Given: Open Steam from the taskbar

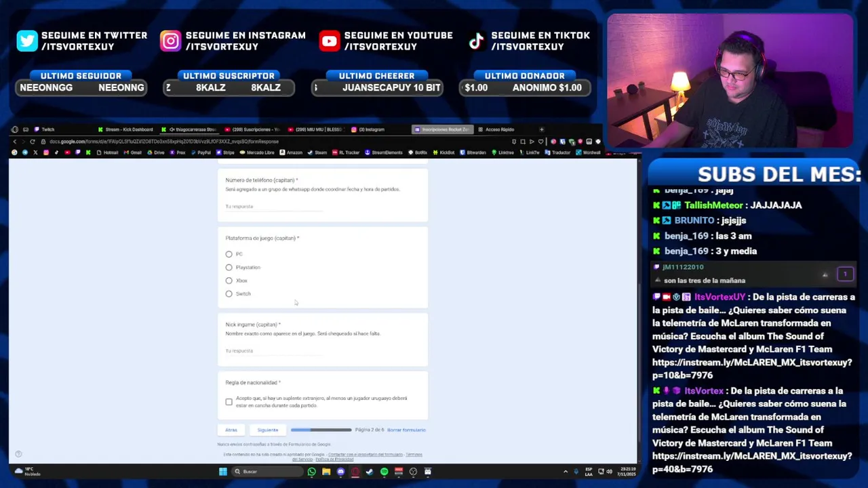Looking at the screenshot, I should [x=370, y=471].
